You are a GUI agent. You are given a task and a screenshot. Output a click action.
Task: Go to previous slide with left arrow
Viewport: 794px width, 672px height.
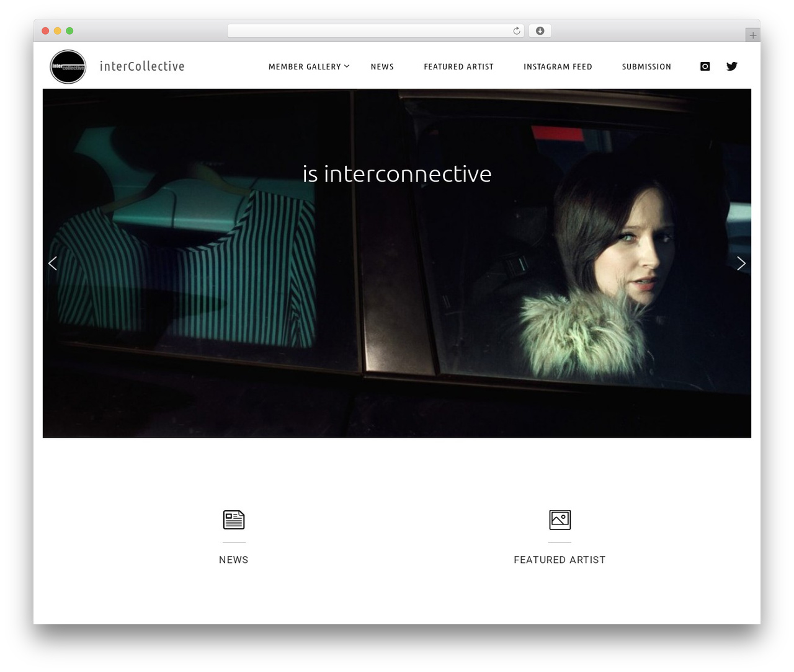[53, 263]
